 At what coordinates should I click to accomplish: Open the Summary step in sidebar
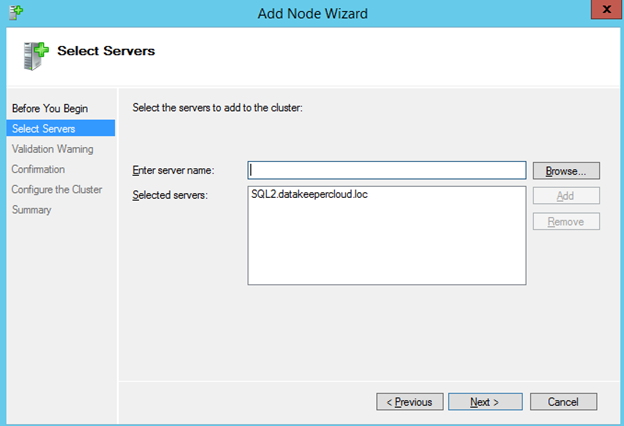tap(31, 209)
